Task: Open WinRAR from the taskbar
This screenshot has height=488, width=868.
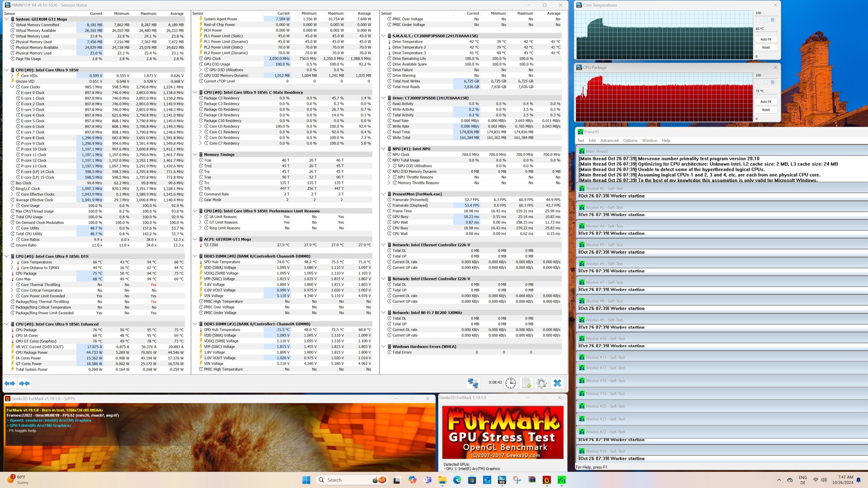Action: [x=532, y=480]
